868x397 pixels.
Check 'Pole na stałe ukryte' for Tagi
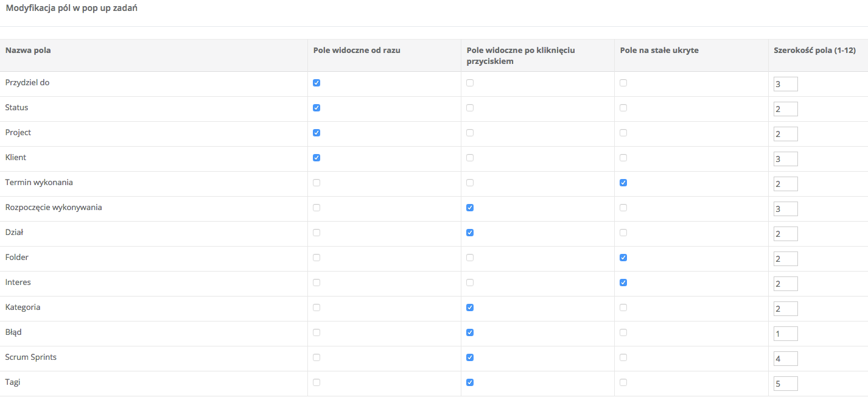click(x=623, y=382)
